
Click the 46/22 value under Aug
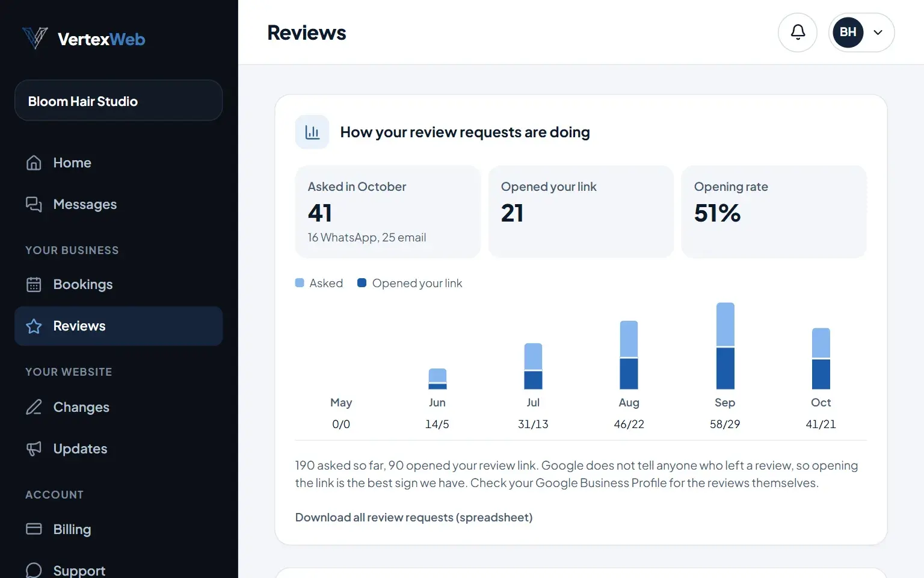click(x=629, y=424)
